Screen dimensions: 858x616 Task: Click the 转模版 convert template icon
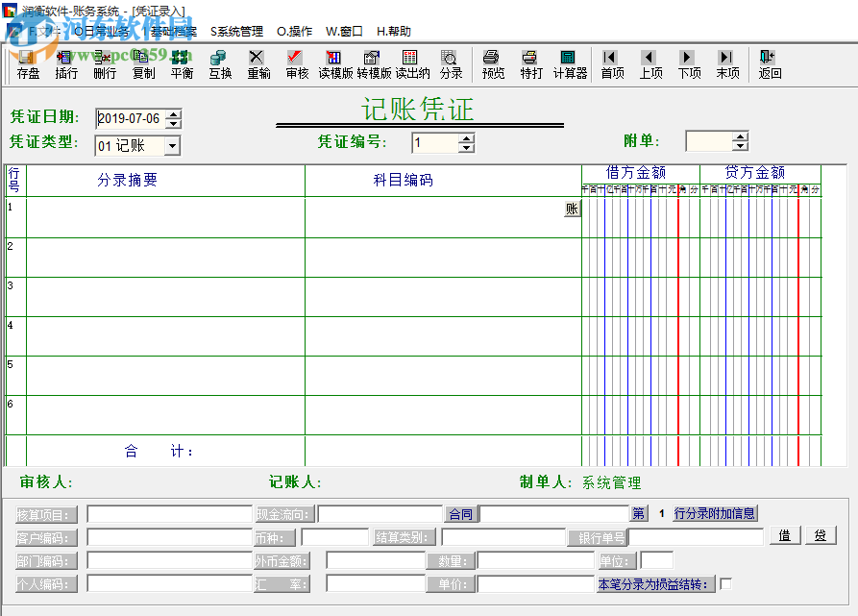[374, 64]
